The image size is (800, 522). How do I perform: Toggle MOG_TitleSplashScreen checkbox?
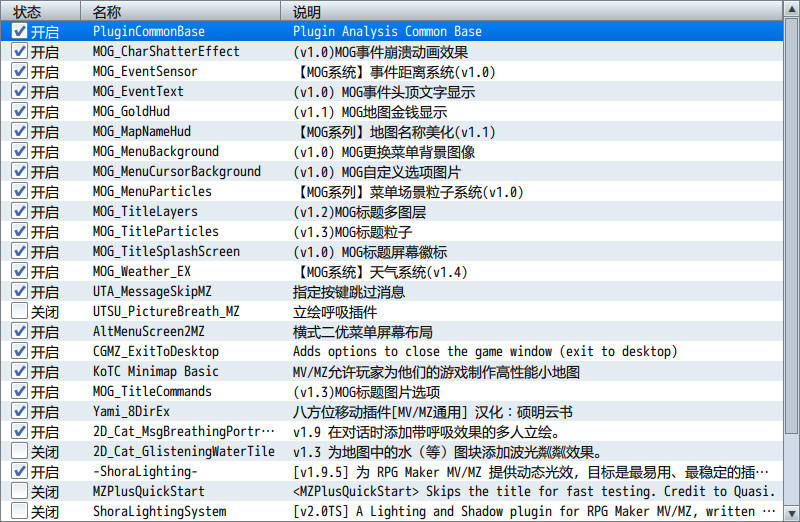click(19, 251)
